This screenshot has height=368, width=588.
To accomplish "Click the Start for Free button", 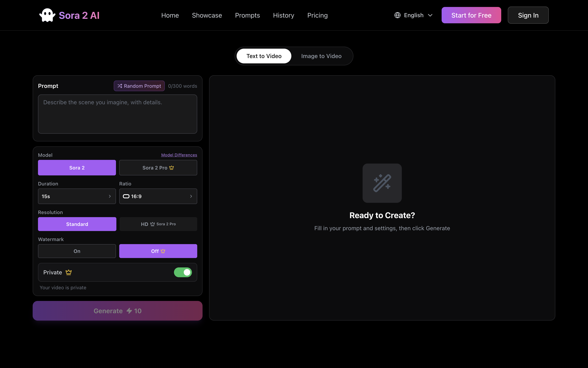I will tap(471, 15).
